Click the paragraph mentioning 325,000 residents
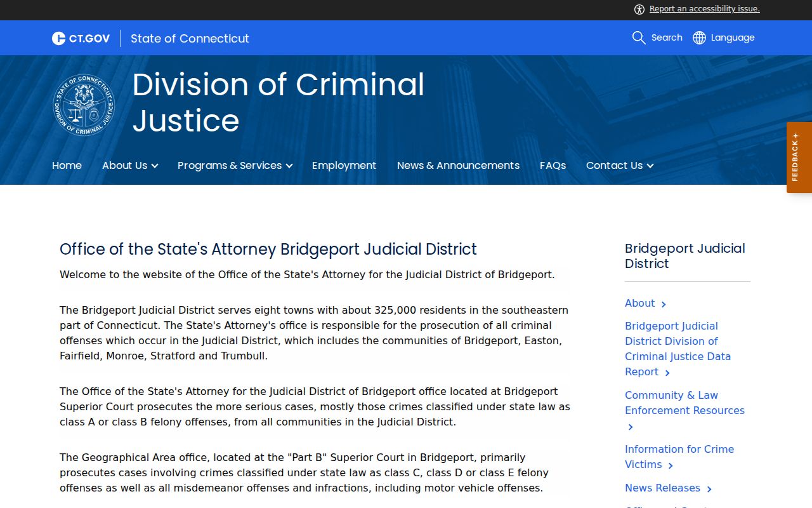The height and width of the screenshot is (508, 812). [x=314, y=333]
